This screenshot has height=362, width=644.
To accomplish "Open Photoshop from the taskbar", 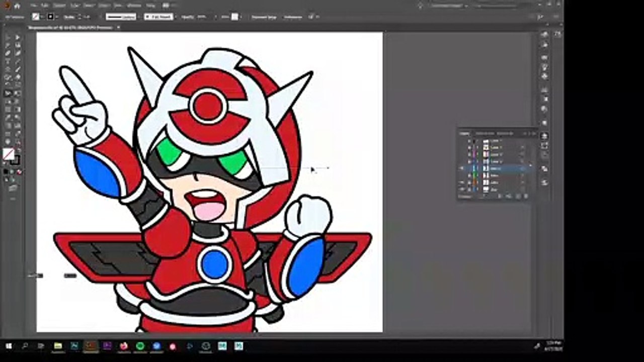I will click(x=74, y=346).
